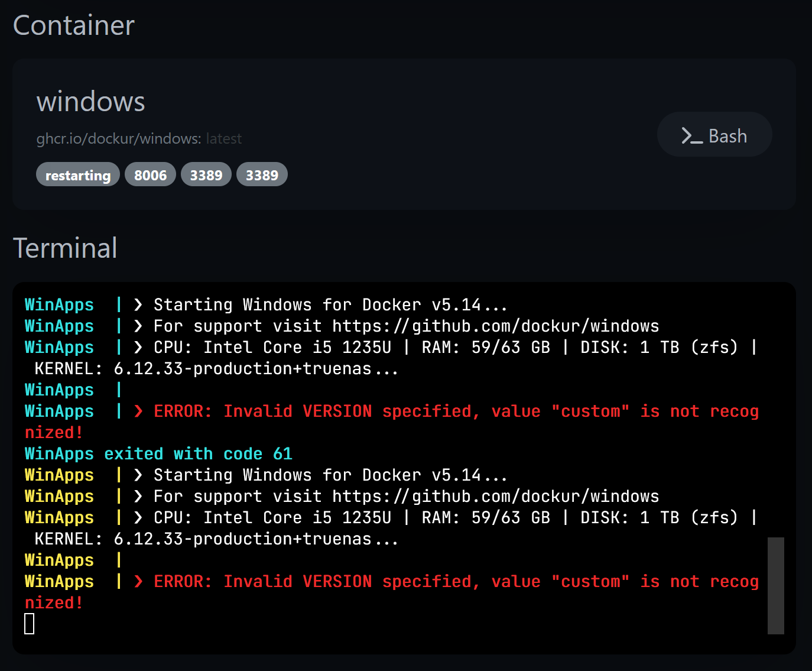
Task: Click the cyan 'WinApps exited with code 61' line
Action: point(158,453)
